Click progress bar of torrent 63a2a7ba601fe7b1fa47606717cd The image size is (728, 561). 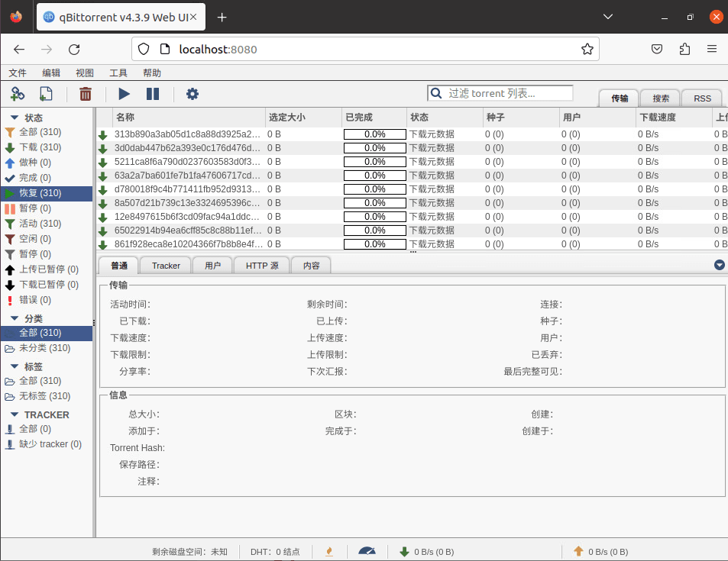tap(374, 176)
